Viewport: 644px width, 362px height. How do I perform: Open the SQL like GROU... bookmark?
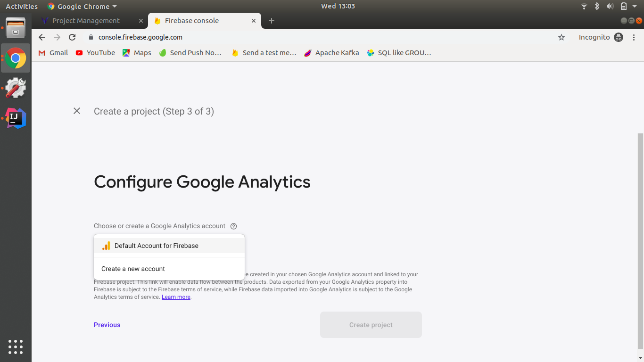[x=399, y=53]
